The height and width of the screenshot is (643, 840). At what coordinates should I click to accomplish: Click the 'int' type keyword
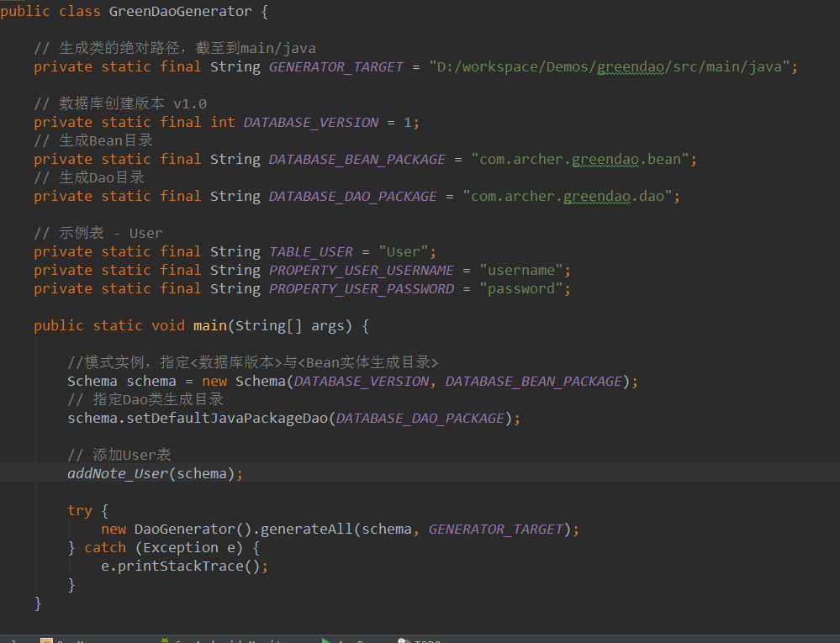tap(223, 122)
